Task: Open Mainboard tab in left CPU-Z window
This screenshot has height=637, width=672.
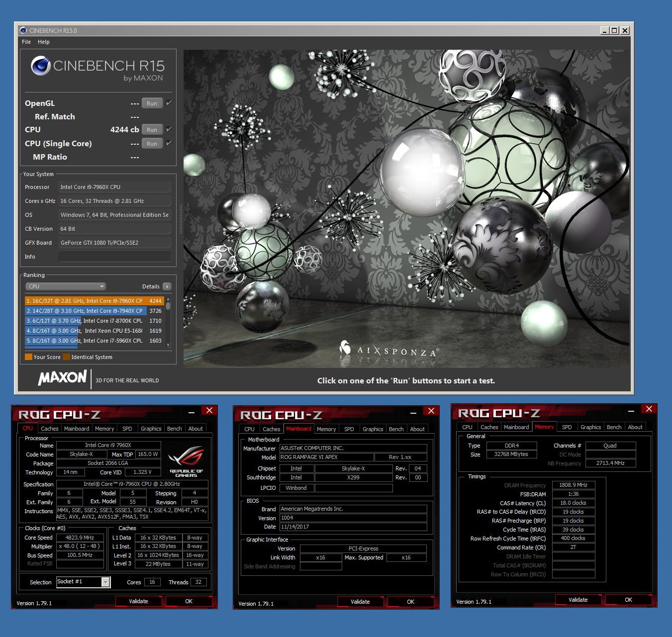Action: point(77,429)
